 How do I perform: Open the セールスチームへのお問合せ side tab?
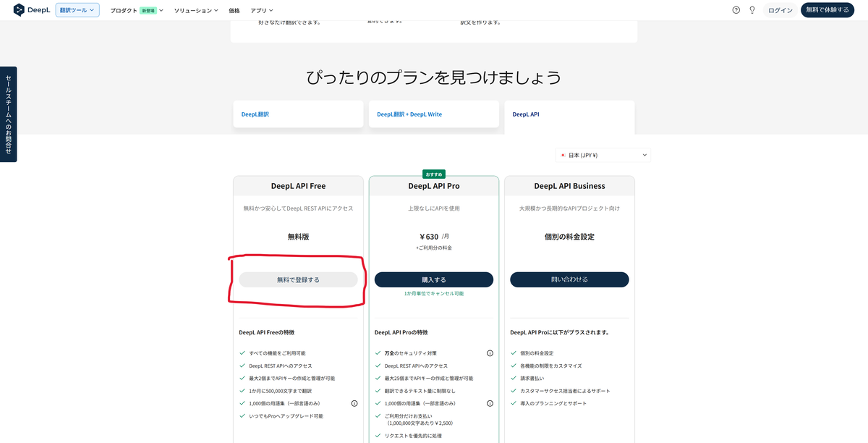[9, 114]
